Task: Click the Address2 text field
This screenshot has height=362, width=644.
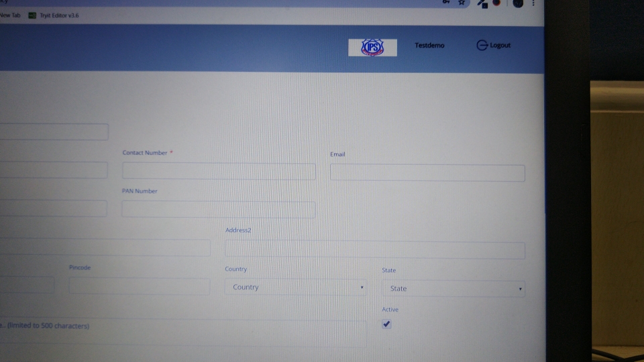Action: point(374,250)
